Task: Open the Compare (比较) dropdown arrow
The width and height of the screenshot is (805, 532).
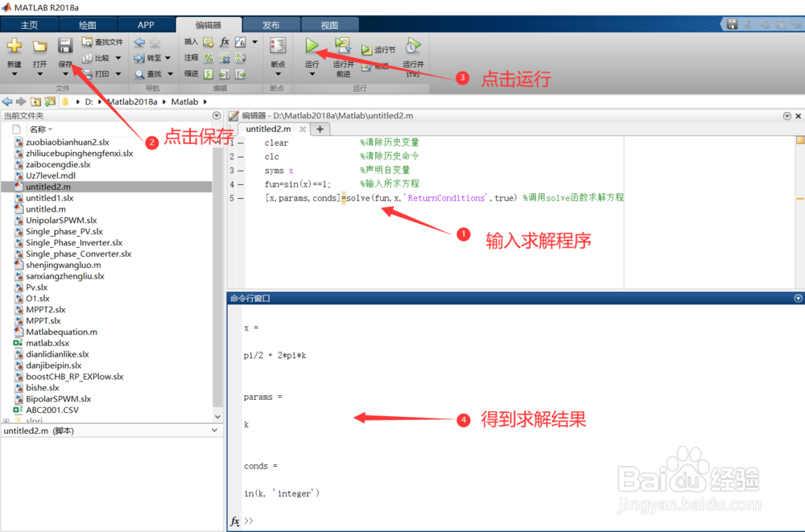Action: (x=118, y=58)
